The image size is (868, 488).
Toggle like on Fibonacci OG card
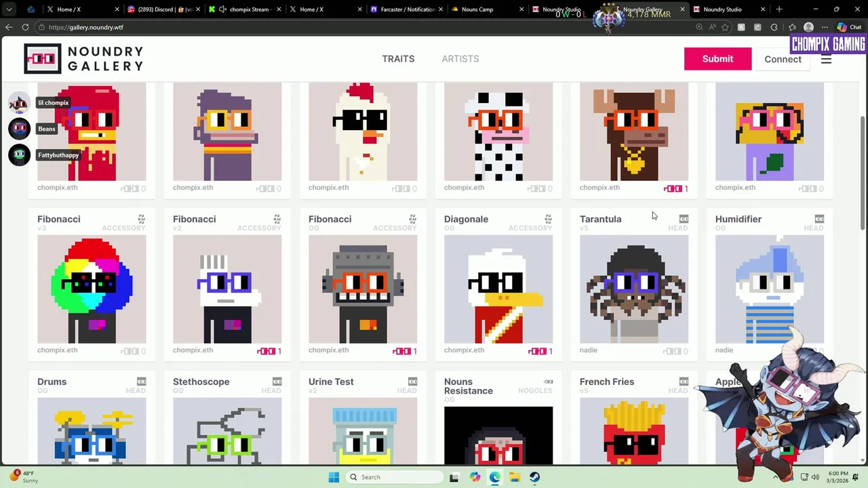pos(405,351)
